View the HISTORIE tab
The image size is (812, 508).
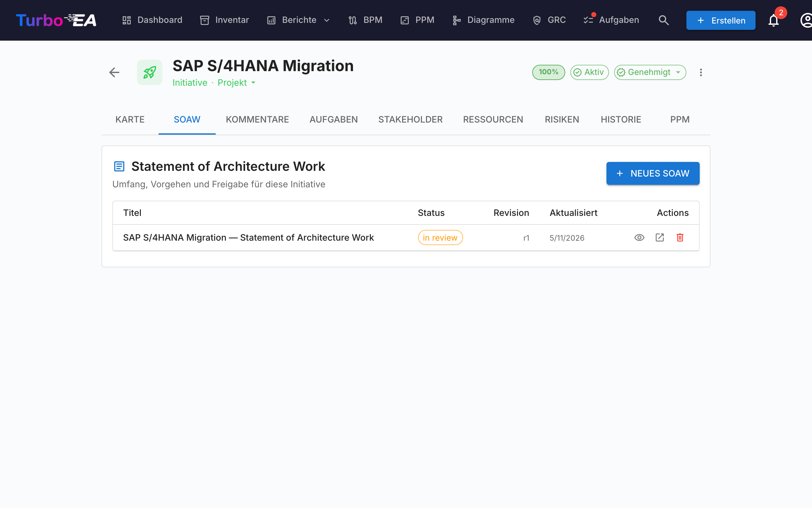621,120
